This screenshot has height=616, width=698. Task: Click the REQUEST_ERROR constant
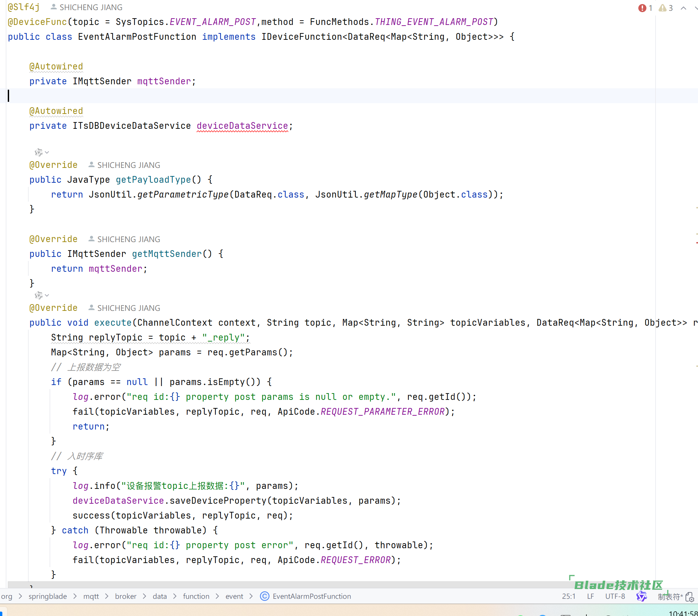pos(355,560)
